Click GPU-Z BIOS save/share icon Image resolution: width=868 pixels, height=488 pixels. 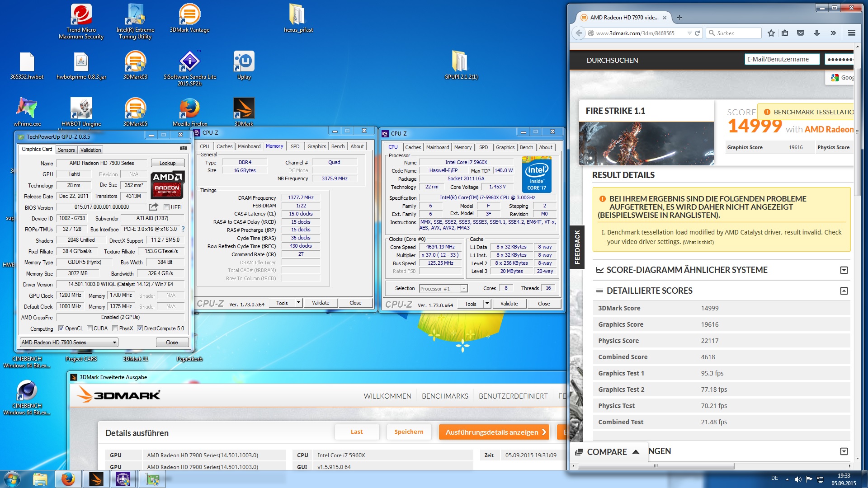pyautogui.click(x=154, y=206)
